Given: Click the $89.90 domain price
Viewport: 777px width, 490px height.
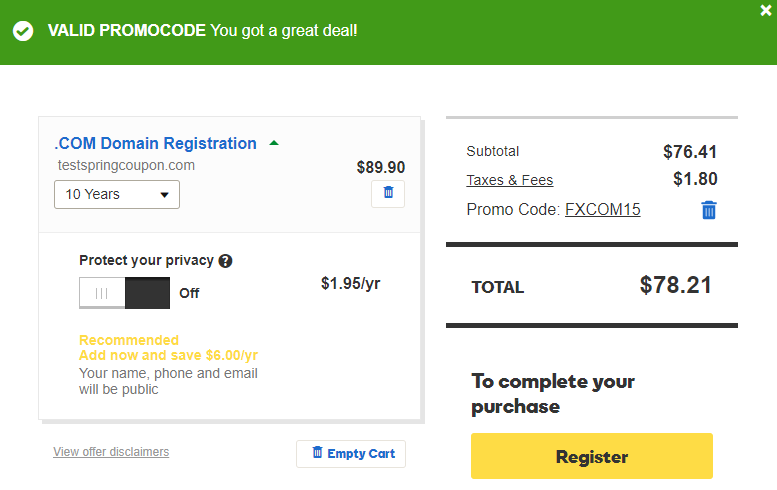Looking at the screenshot, I should (x=381, y=167).
